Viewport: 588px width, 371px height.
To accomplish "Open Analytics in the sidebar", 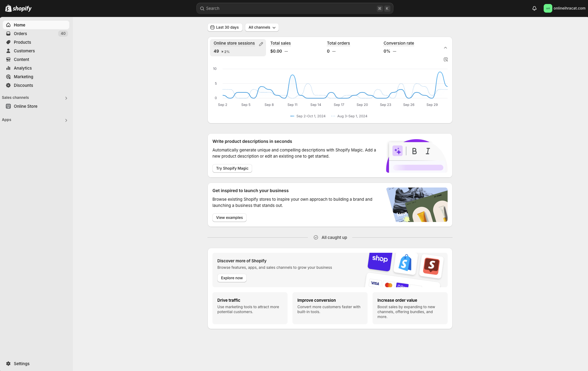I will click(36, 68).
